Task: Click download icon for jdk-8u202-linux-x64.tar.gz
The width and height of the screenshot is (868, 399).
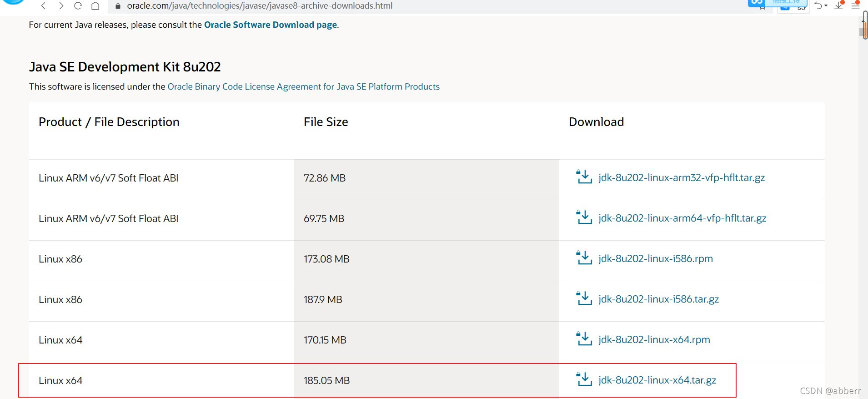Action: 584,379
